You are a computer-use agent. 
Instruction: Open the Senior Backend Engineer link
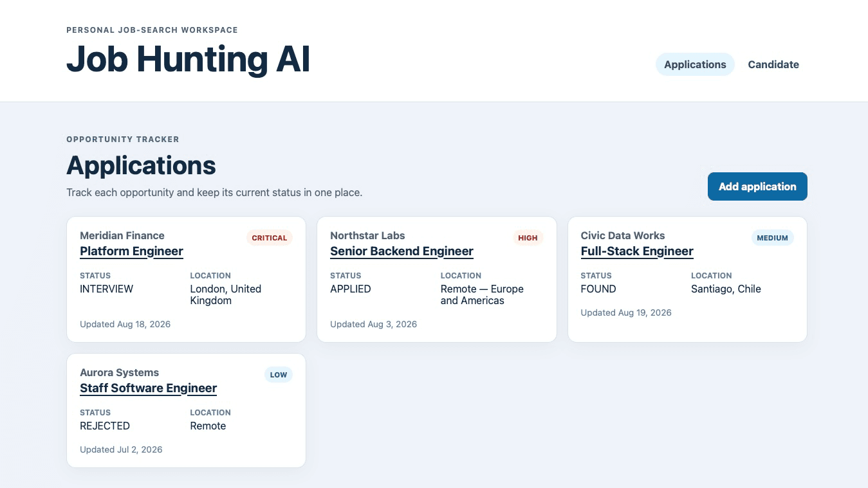(x=402, y=251)
